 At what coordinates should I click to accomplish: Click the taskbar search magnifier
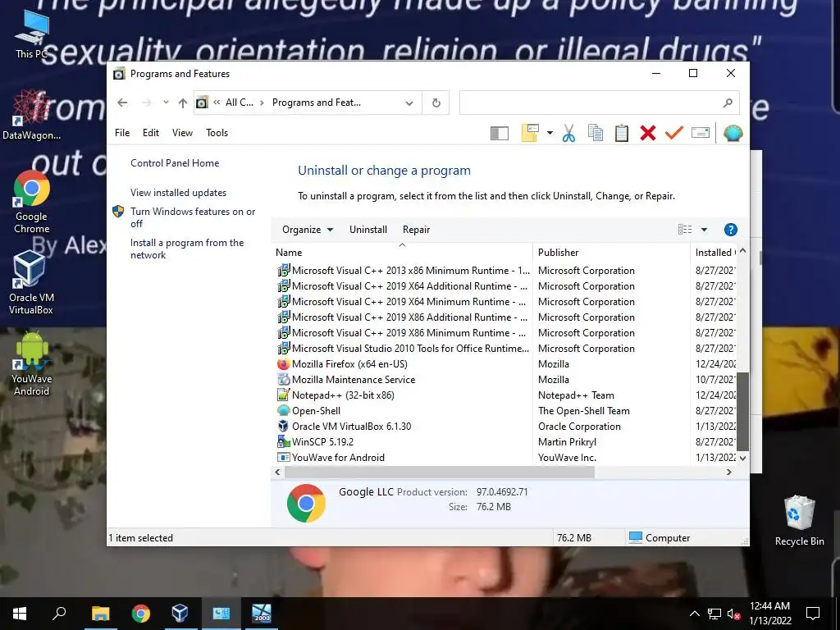(x=59, y=614)
